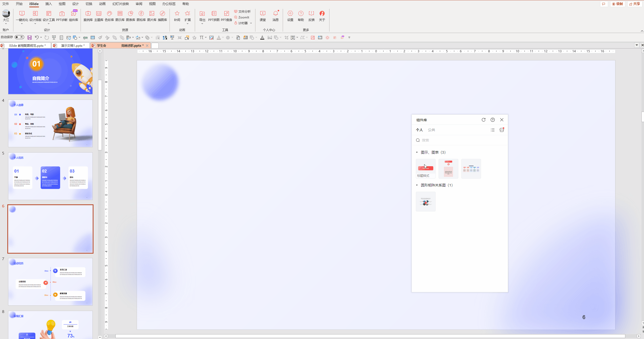The image size is (644, 339).
Task: Open the 图片库 library
Action: point(152,16)
